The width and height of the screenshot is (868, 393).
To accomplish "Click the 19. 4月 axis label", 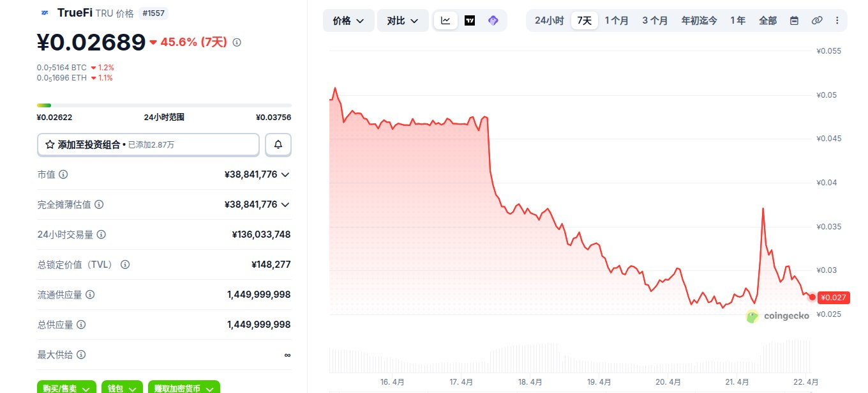I will 599,382.
